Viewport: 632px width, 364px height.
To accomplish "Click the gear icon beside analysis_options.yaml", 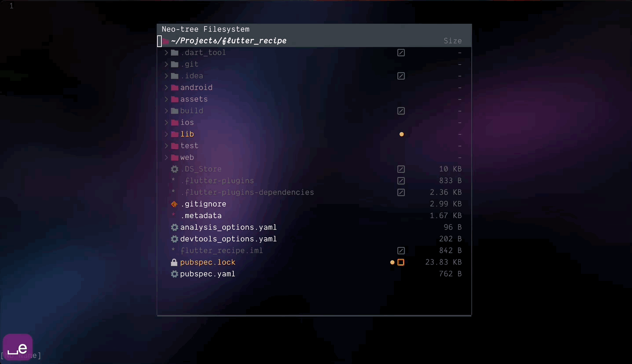I will pos(174,227).
